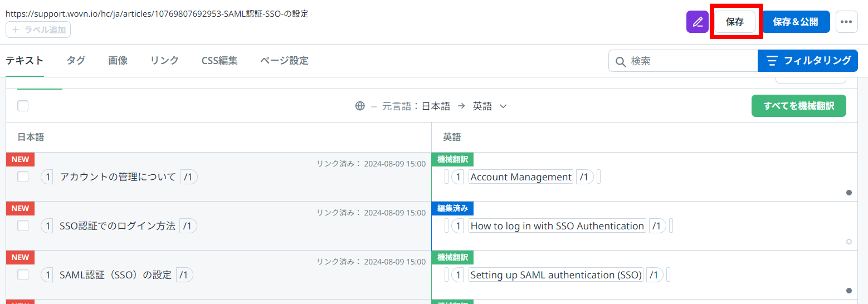The height and width of the screenshot is (304, 868).
Task: Click the globe language icon
Action: point(360,106)
